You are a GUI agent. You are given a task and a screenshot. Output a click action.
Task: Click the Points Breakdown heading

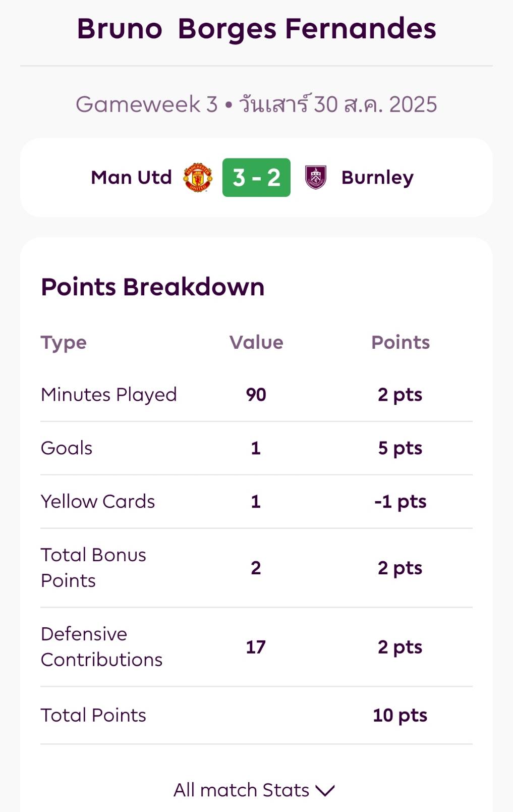tap(153, 287)
